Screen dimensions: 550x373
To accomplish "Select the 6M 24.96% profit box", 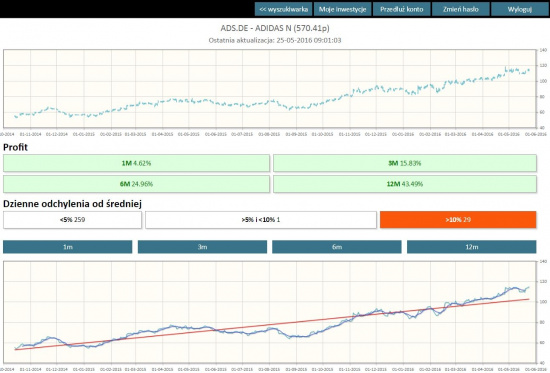I will tap(136, 184).
